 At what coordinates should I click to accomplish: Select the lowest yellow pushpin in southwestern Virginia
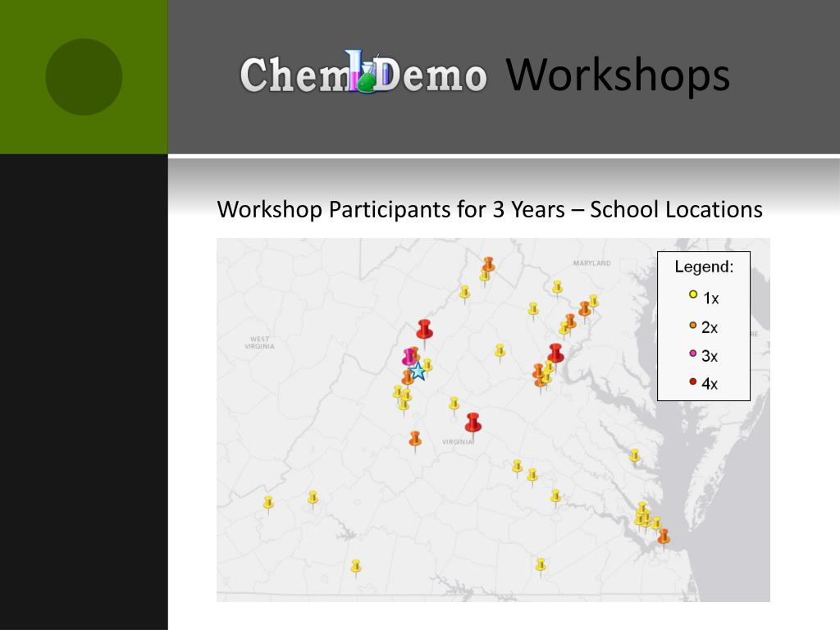click(x=356, y=568)
